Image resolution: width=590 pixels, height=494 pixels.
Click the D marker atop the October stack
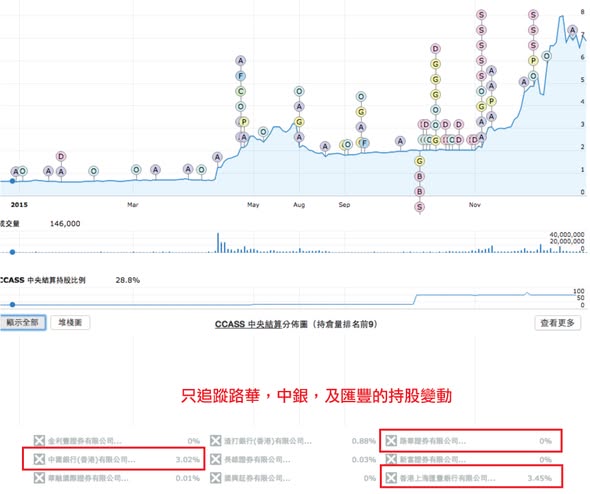pyautogui.click(x=435, y=49)
